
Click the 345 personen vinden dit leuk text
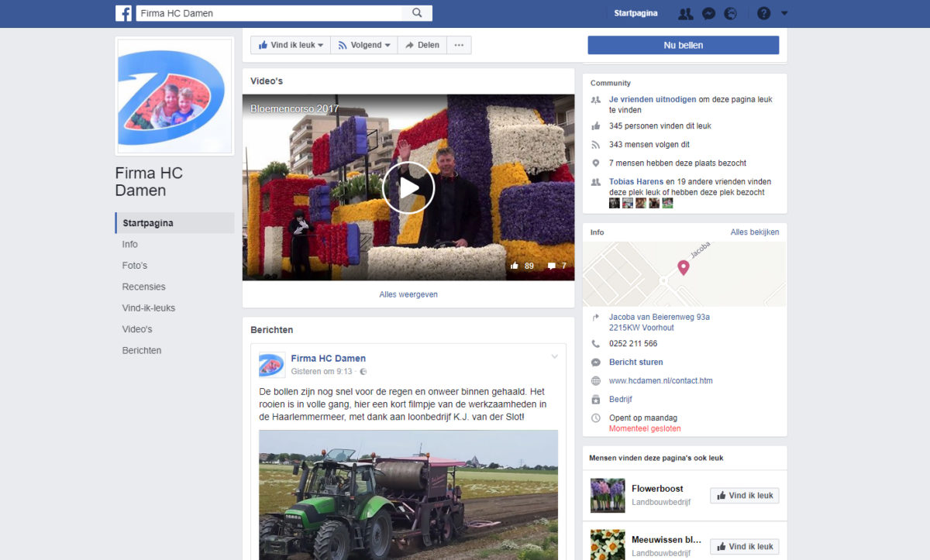(660, 126)
